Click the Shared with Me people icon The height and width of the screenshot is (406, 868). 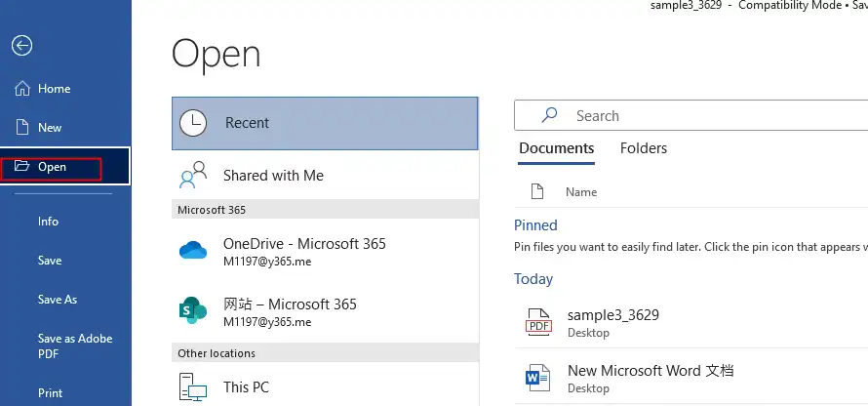pyautogui.click(x=193, y=176)
